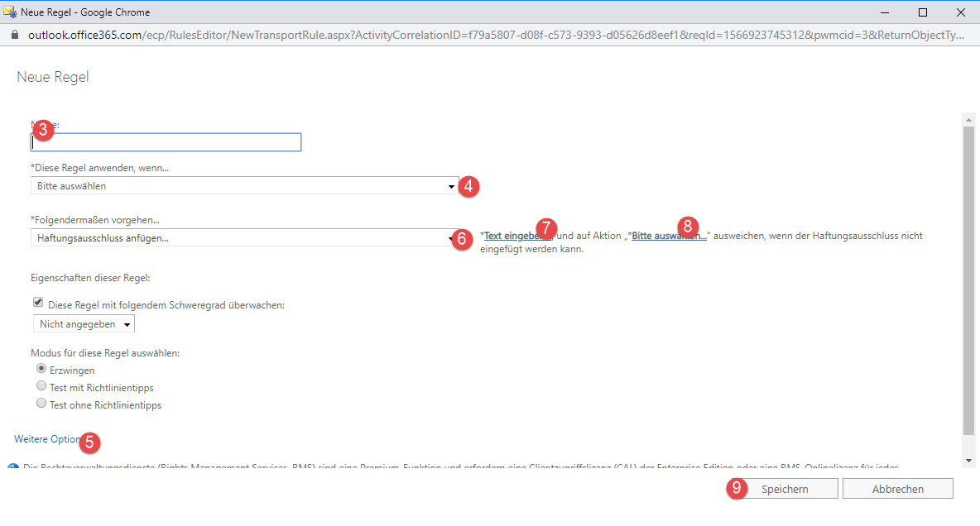Click the lock icon in address bar
This screenshot has height=526, width=980.
coord(14,36)
